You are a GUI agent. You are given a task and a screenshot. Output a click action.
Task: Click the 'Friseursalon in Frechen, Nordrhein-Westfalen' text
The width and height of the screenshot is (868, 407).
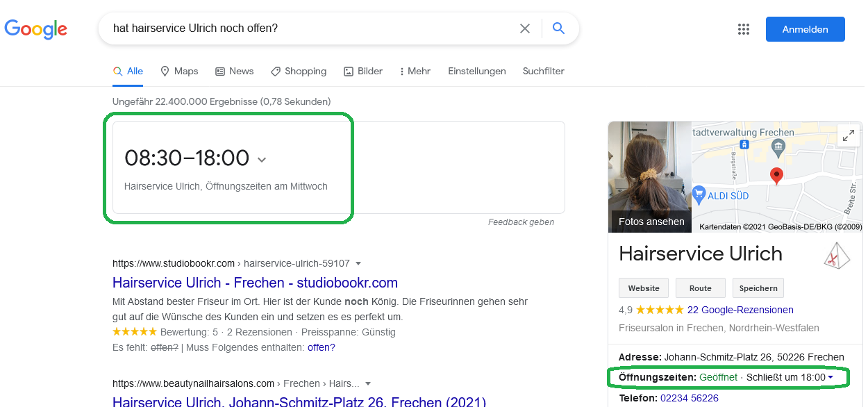point(719,328)
